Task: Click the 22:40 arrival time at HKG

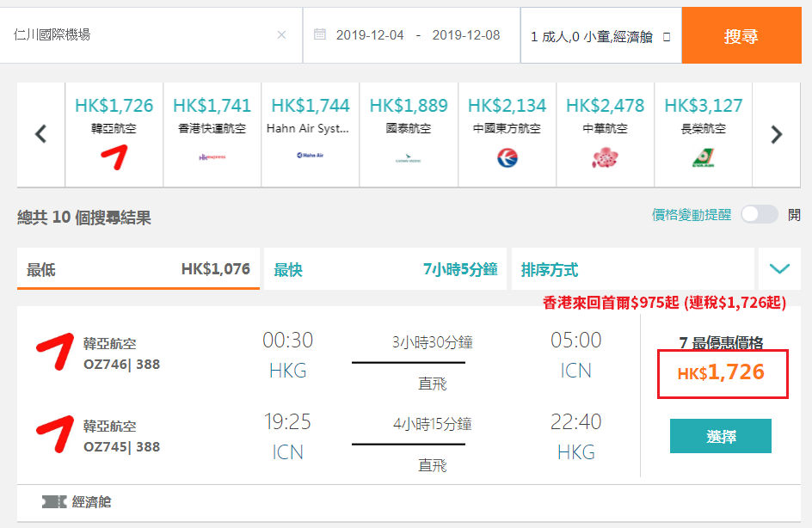Action: coord(575,422)
